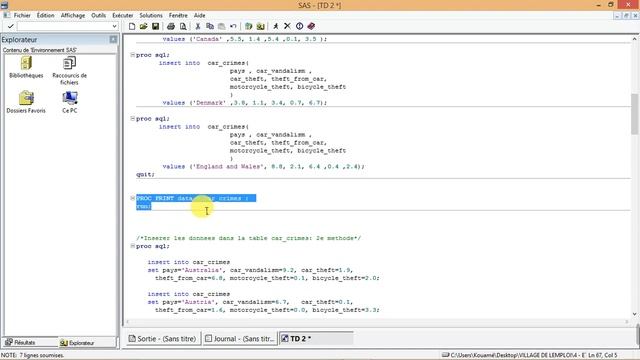The width and height of the screenshot is (640, 360).
Task: Click the current folder path in status bar
Action: click(513, 355)
